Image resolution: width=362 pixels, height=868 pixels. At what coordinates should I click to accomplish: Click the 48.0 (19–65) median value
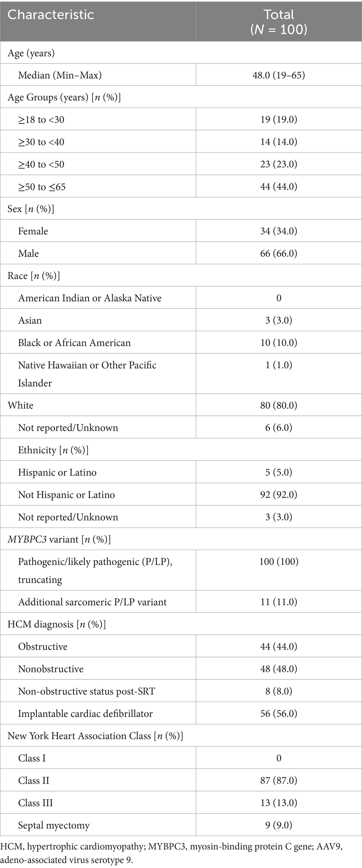click(x=278, y=75)
